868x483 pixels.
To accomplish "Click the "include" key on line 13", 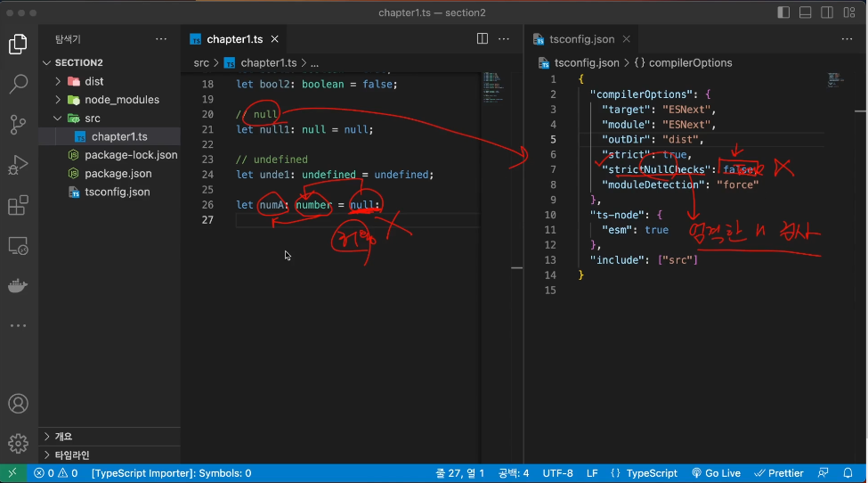I will pos(617,260).
